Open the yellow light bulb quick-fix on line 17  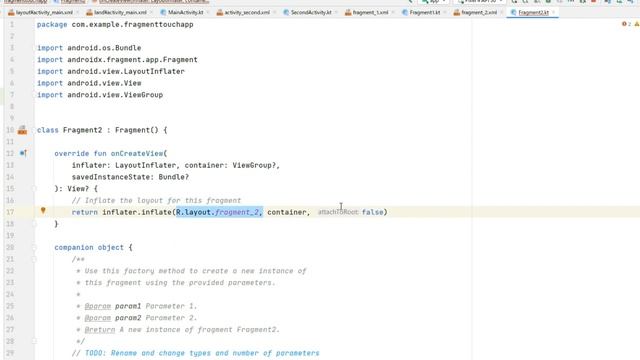point(43,211)
